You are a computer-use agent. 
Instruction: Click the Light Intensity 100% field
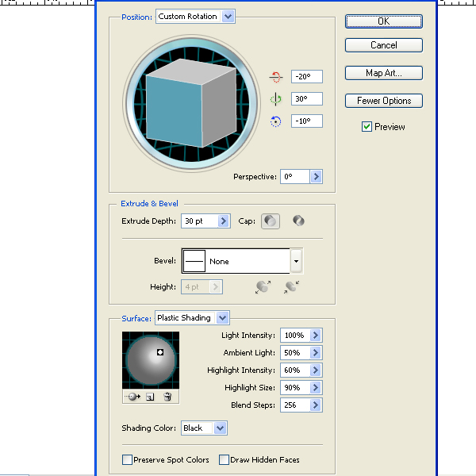[x=295, y=335]
